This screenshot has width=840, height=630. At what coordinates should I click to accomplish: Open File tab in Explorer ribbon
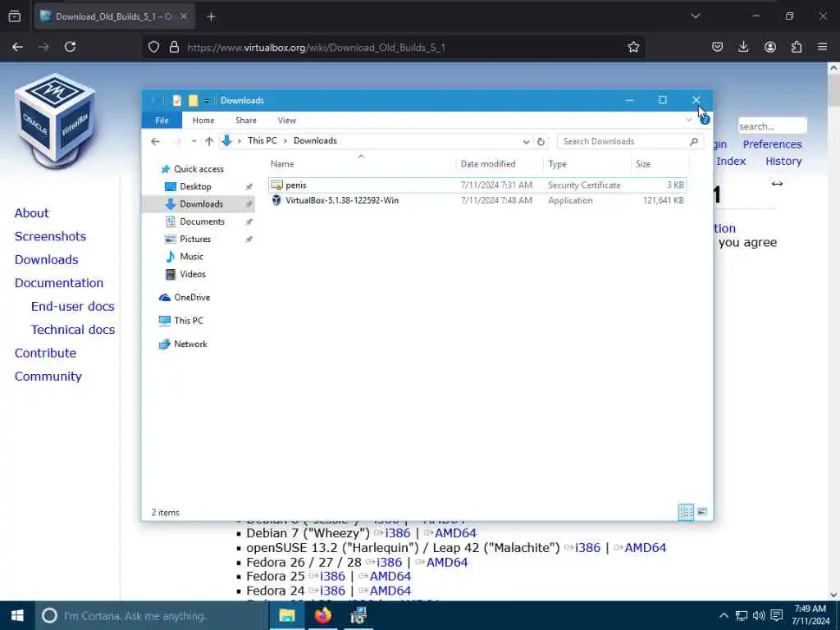point(162,121)
